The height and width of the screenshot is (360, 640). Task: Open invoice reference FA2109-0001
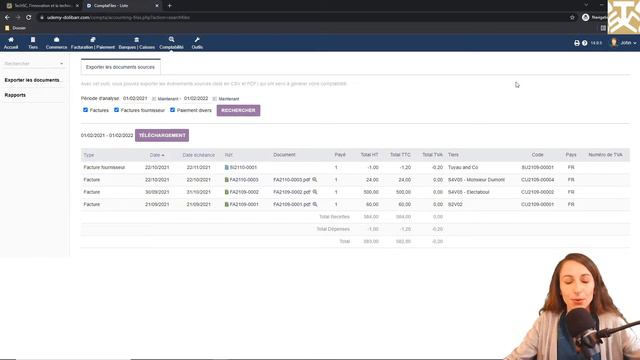click(244, 204)
